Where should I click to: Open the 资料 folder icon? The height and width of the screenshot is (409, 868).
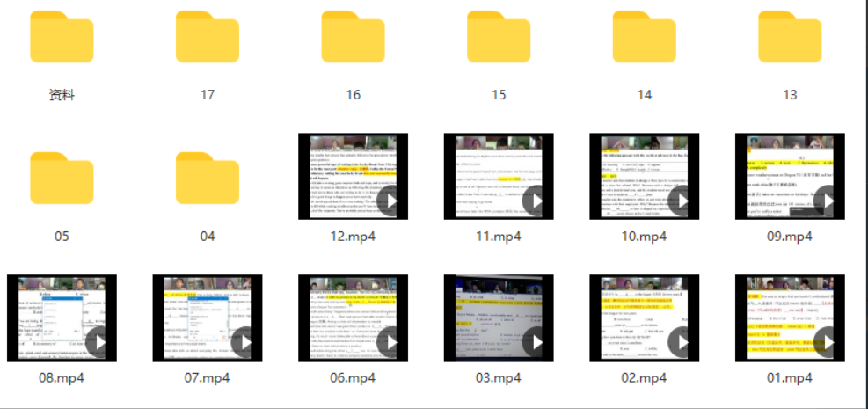[62, 37]
